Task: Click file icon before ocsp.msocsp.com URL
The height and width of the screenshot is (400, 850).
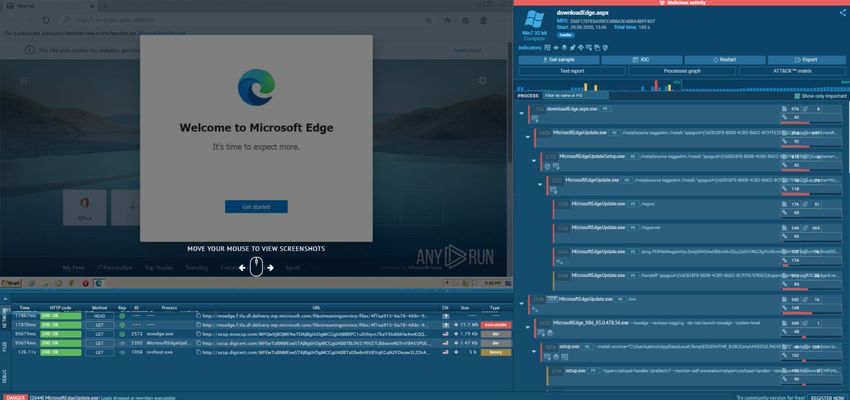Action: click(198, 334)
